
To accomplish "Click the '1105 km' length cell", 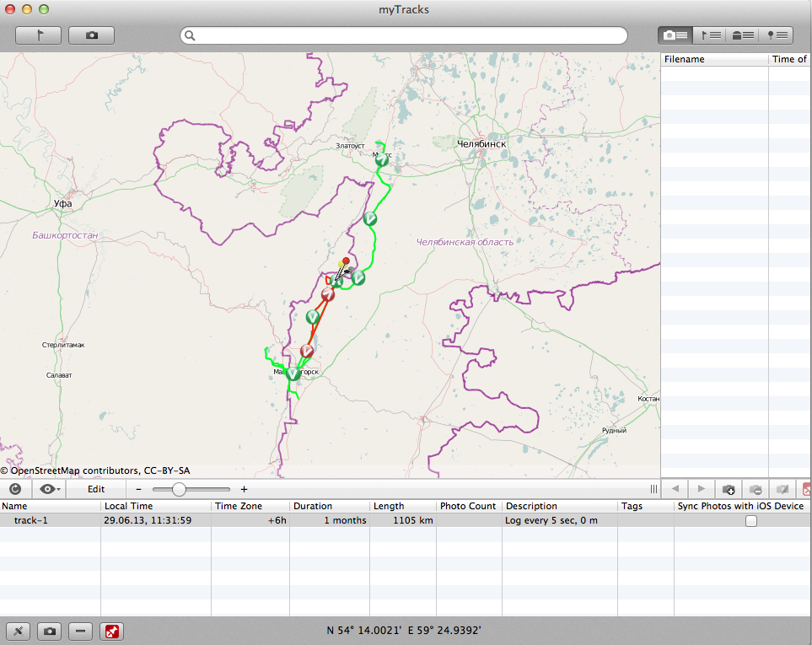I will [x=412, y=520].
